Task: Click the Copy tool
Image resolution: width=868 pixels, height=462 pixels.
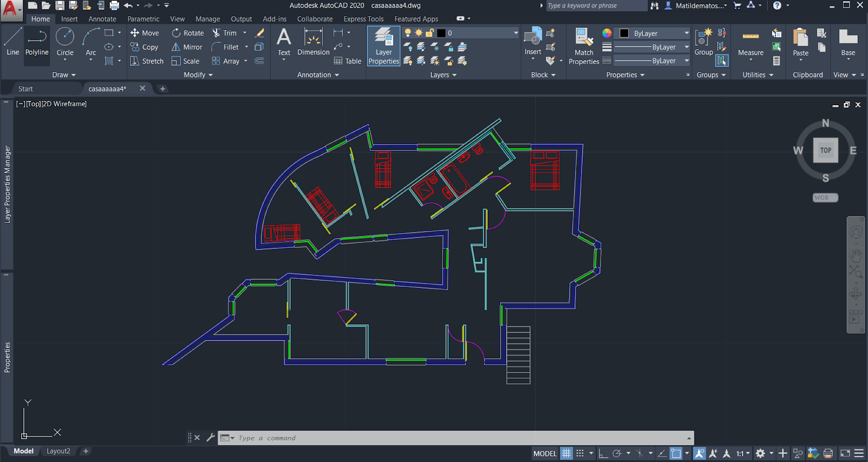Action: point(144,47)
